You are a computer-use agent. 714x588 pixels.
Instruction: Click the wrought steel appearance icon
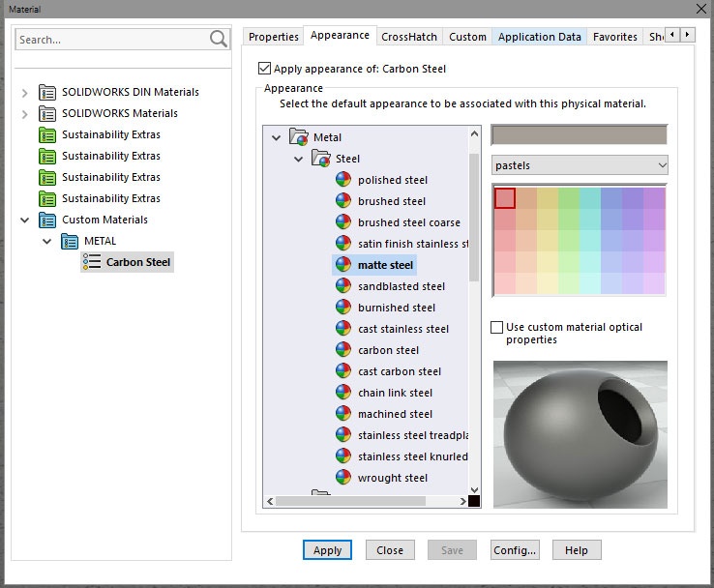click(343, 478)
